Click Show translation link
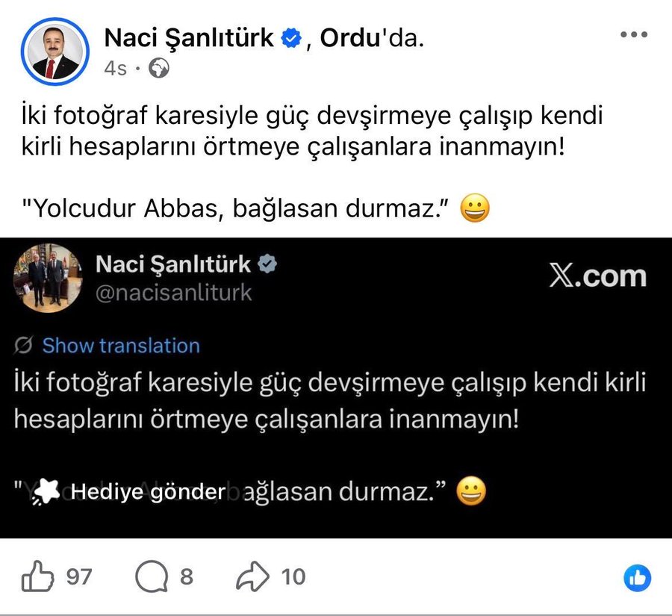This screenshot has height=616, width=672. (121, 346)
